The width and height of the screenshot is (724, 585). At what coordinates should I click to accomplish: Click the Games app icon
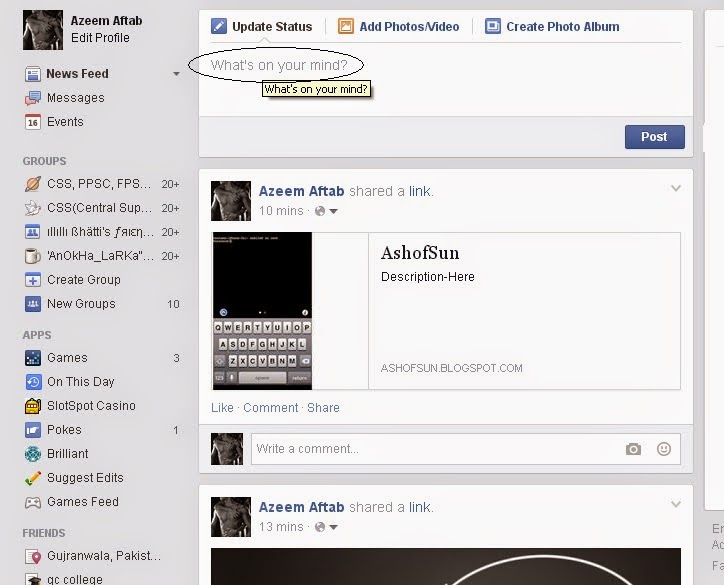(33, 358)
